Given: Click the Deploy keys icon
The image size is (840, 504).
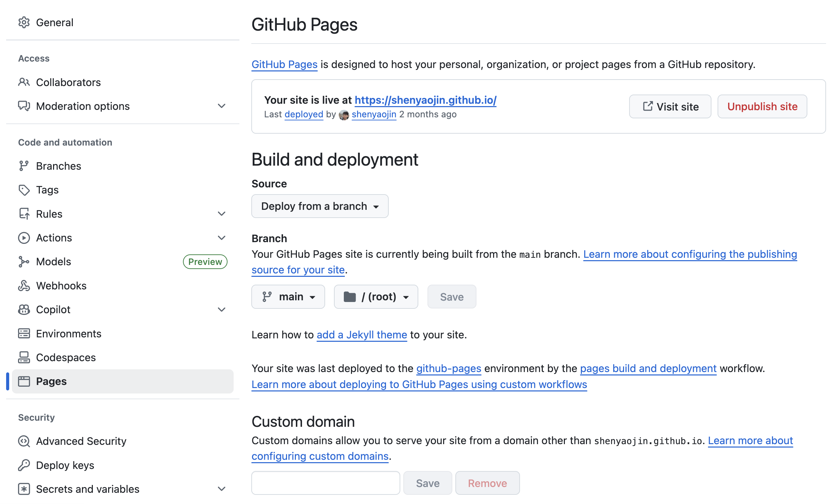Looking at the screenshot, I should [x=24, y=465].
